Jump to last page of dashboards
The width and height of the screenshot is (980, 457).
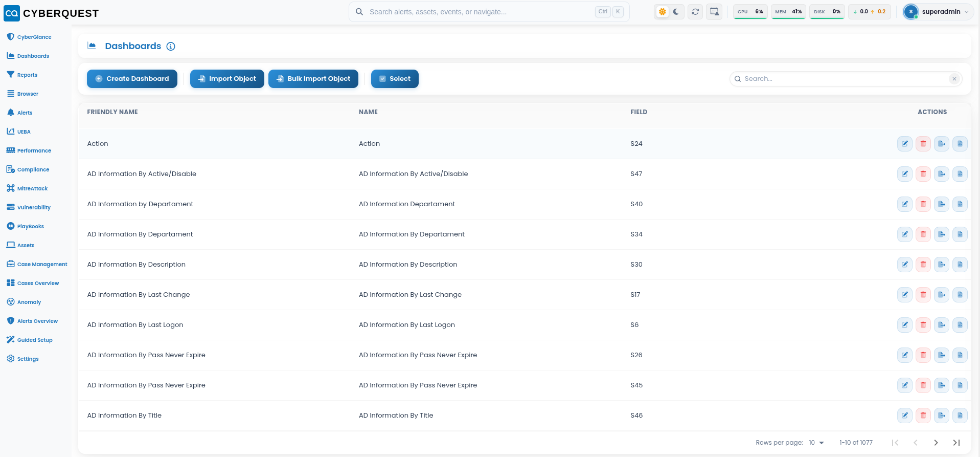pos(956,443)
